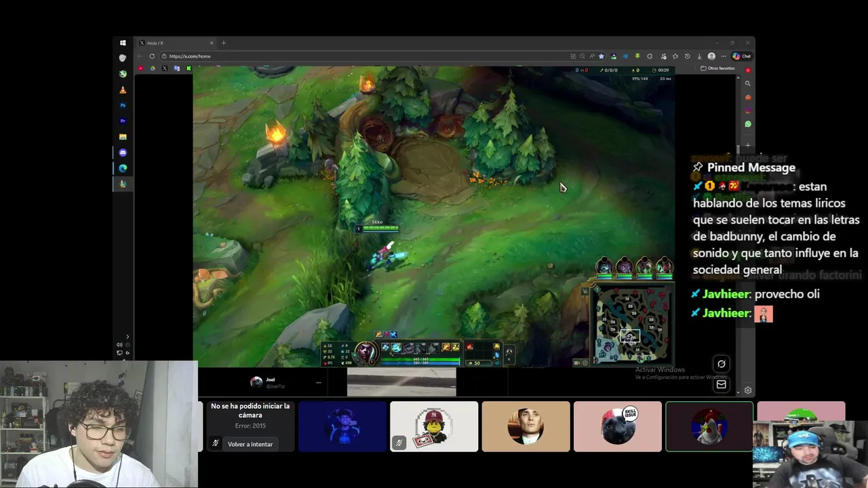This screenshot has height=488, width=868.
Task: Click the Ekko champion health bar
Action: 380,228
